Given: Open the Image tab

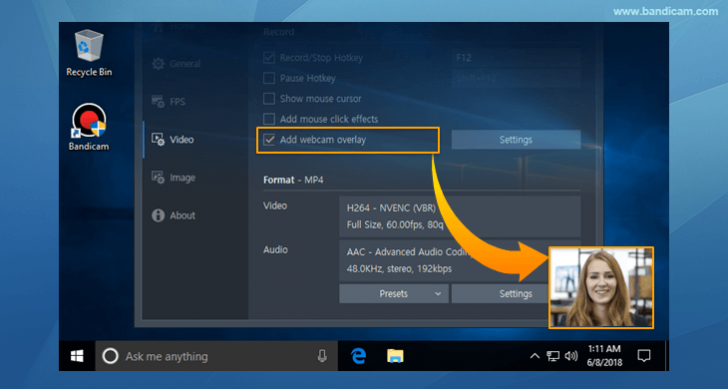Looking at the screenshot, I should coord(173,177).
